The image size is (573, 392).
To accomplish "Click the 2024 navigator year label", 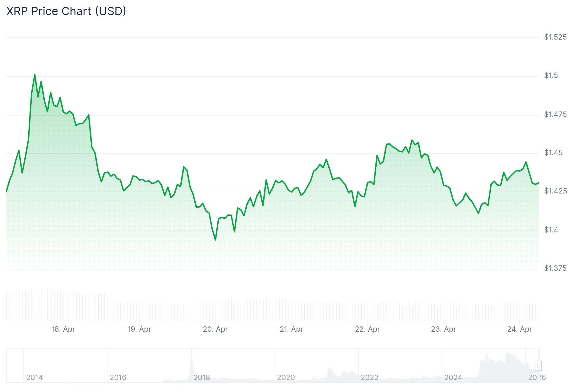I will tap(453, 377).
